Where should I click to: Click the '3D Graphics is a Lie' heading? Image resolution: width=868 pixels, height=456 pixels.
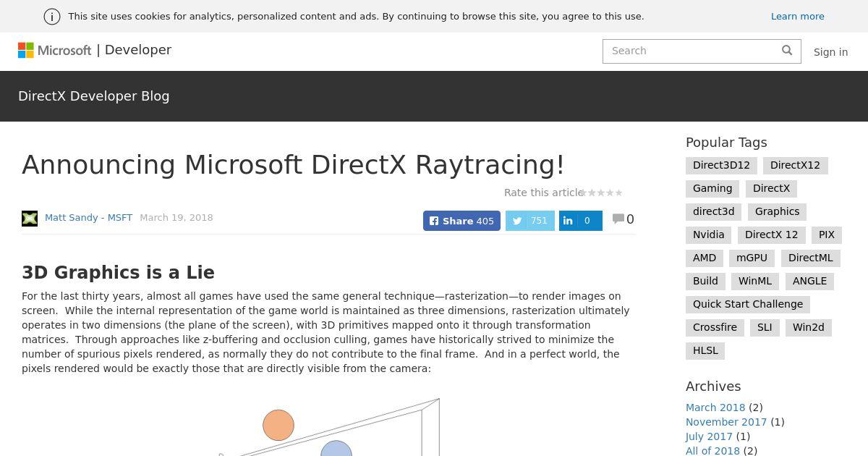point(118,273)
